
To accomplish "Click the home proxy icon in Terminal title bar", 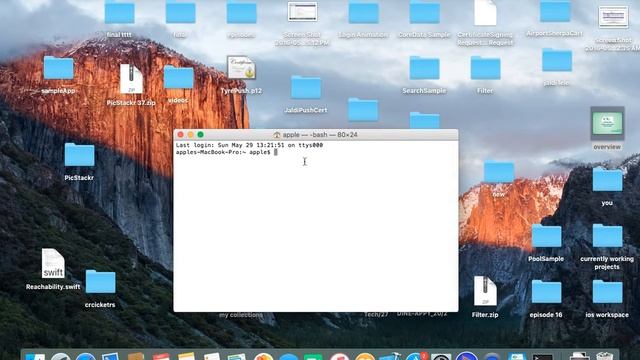I will point(277,135).
